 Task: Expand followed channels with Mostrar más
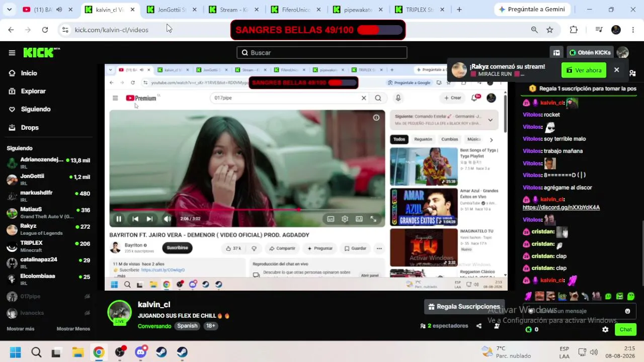point(21,329)
